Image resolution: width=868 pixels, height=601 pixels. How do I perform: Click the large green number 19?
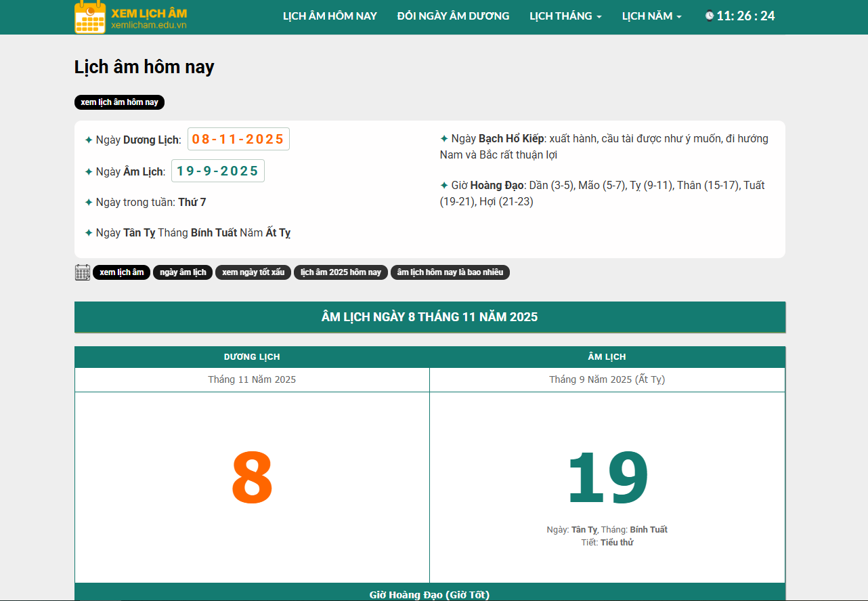607,476
